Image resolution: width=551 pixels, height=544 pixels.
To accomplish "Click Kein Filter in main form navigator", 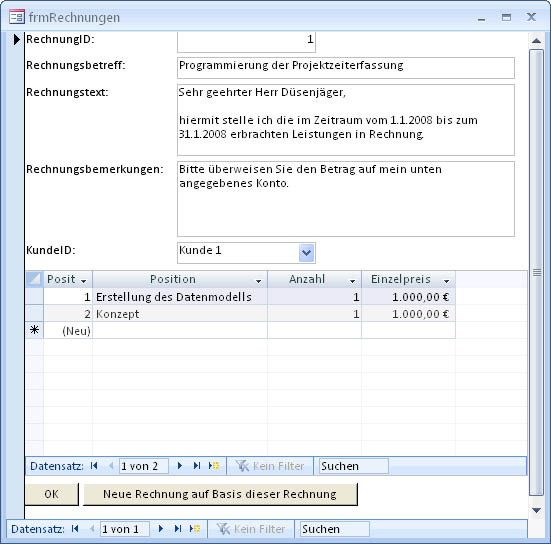I will pos(251,529).
